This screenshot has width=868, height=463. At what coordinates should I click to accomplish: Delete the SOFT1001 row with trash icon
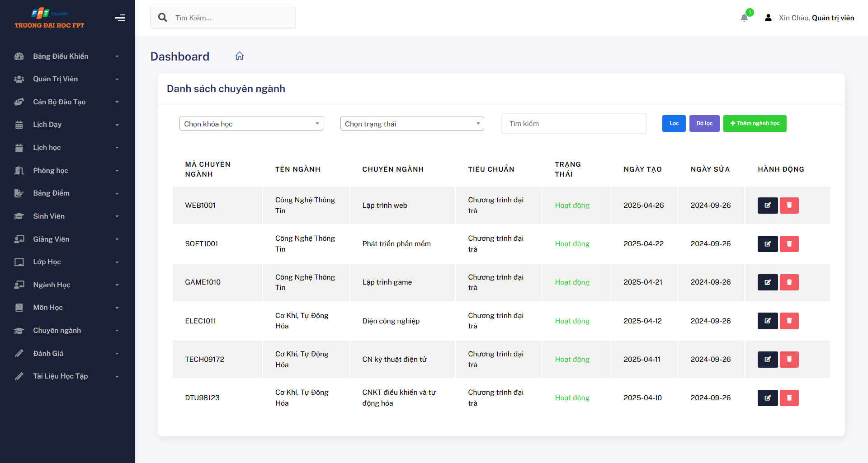789,244
